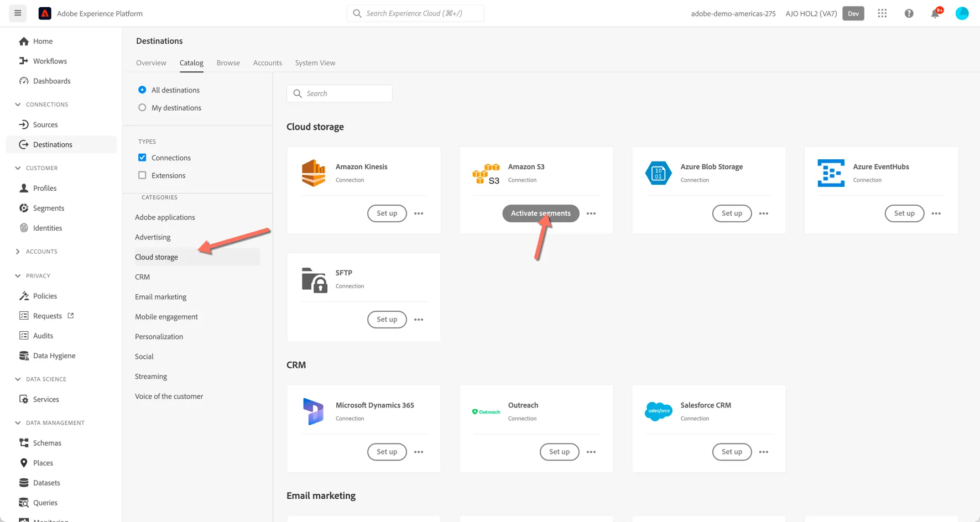Click Set up for Azure Blob Storage

732,213
